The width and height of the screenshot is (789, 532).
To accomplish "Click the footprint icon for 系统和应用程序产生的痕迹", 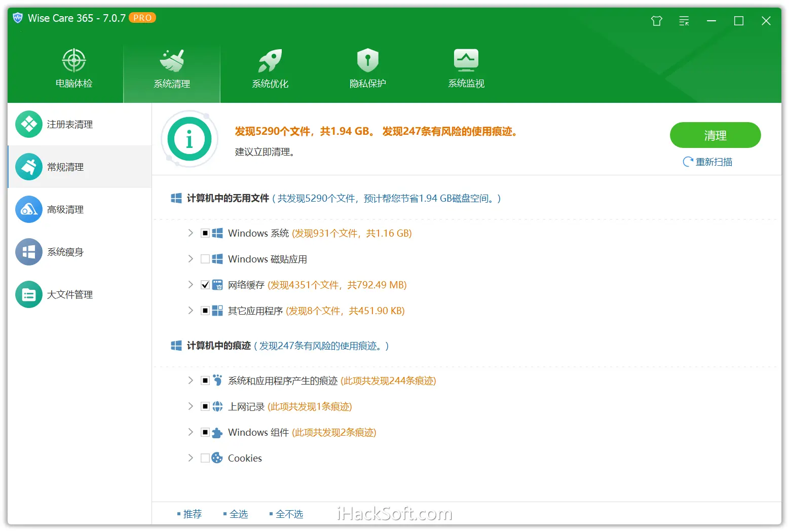I will coord(217,381).
